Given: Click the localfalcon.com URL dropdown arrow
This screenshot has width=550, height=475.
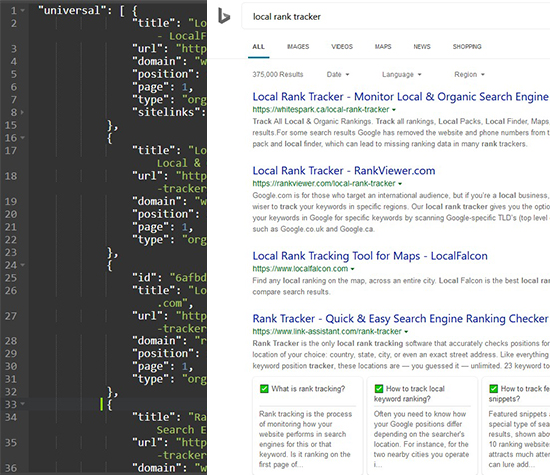Looking at the screenshot, I should click(x=353, y=269).
